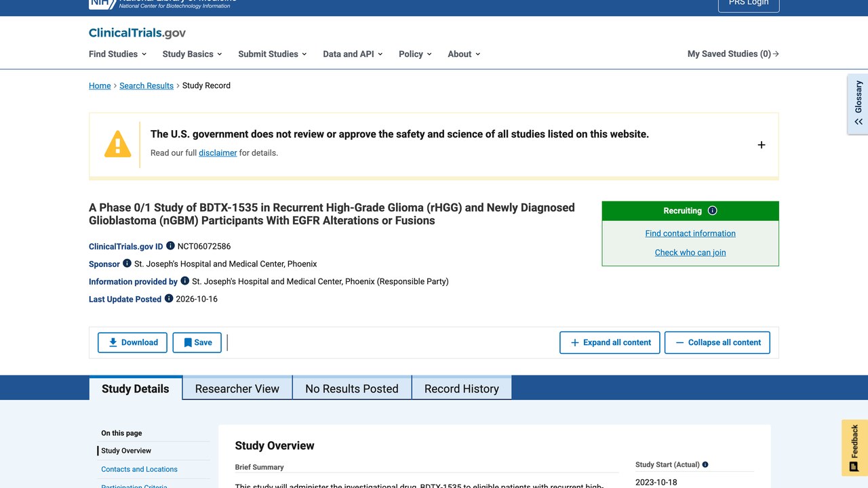Click the NCT06072586 ID text
Viewport: 868px width, 488px height.
point(204,246)
